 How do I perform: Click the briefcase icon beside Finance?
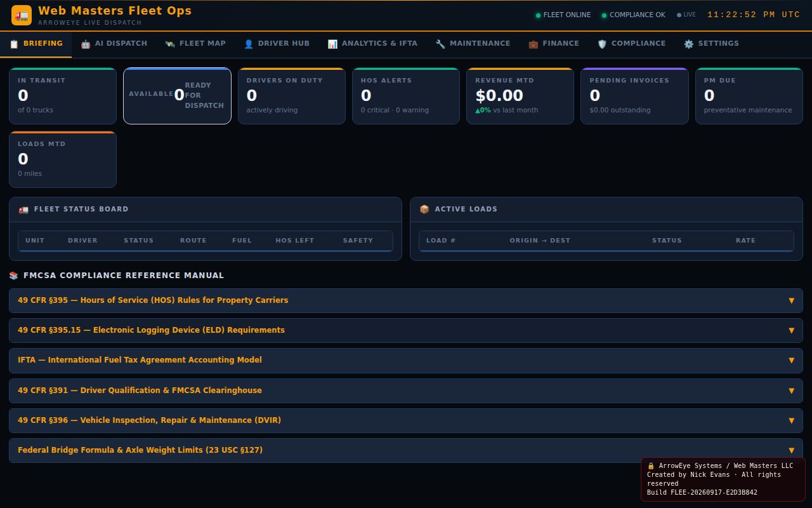pos(534,44)
